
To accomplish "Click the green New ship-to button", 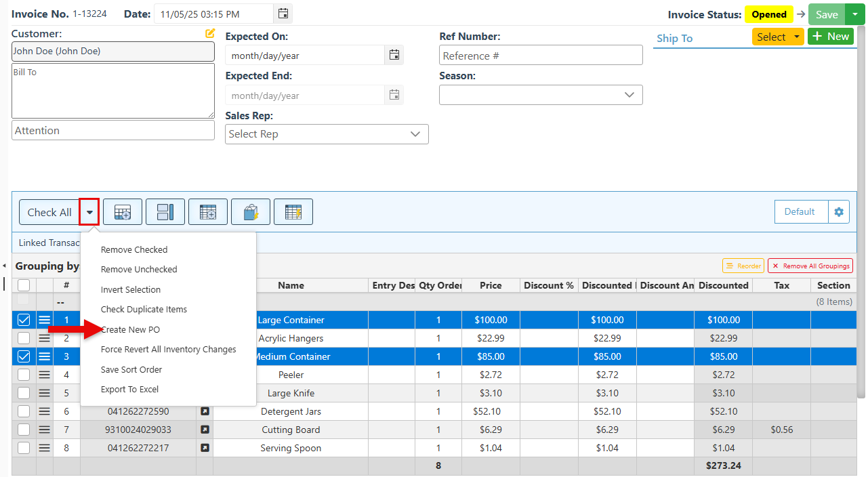I will pos(830,37).
